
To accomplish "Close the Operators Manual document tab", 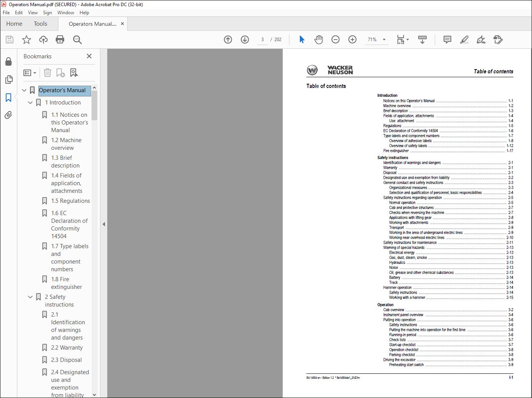I will (x=122, y=24).
